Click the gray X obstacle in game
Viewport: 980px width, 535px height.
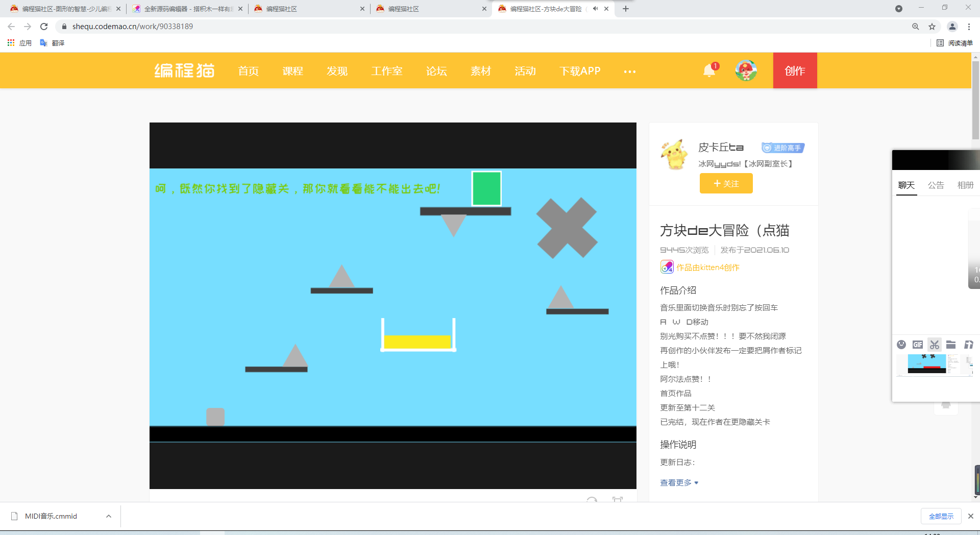(x=567, y=228)
